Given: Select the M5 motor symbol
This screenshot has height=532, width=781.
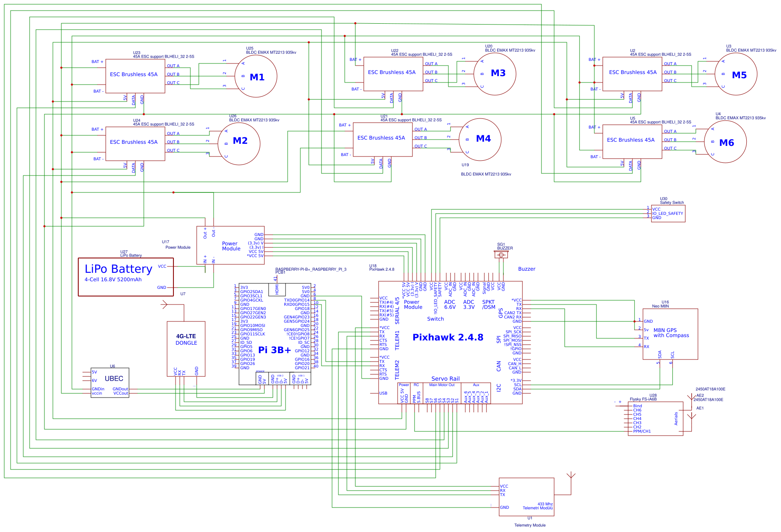Looking at the screenshot, I should tap(736, 74).
